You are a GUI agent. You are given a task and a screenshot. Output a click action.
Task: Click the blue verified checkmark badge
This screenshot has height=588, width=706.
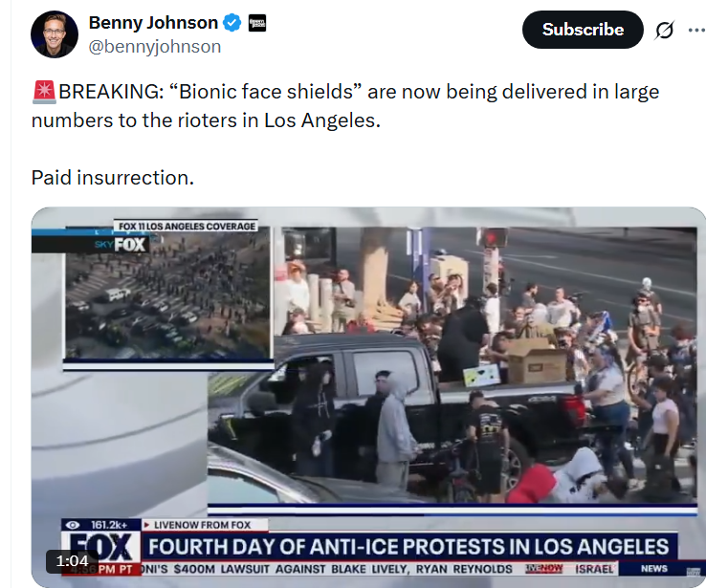click(x=232, y=23)
